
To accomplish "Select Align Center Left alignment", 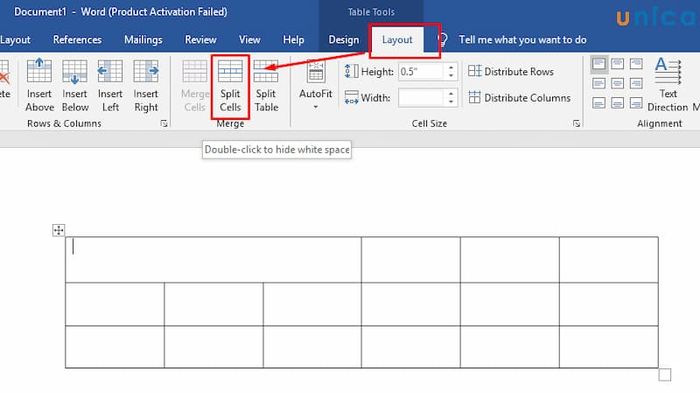I will point(599,84).
